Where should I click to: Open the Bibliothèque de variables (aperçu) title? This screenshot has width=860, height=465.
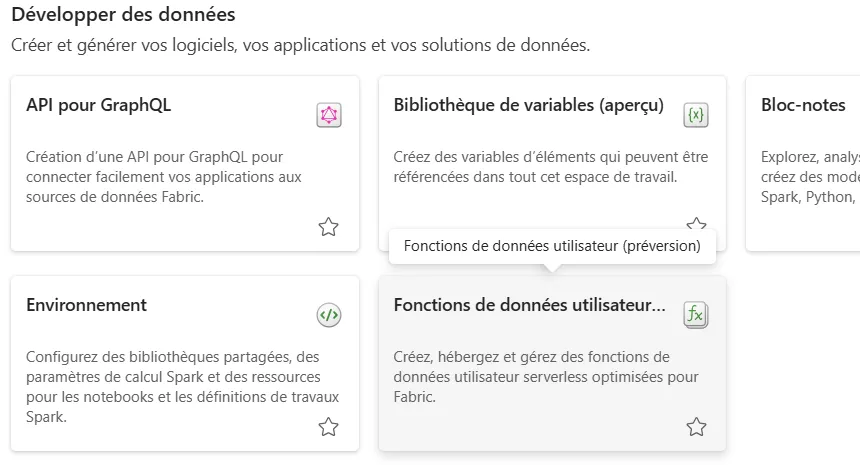529,105
